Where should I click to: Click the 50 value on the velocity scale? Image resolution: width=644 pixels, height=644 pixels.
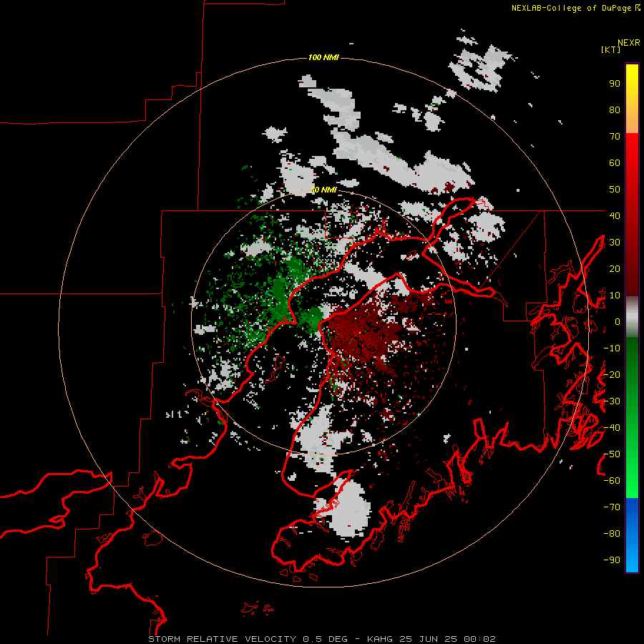click(615, 190)
